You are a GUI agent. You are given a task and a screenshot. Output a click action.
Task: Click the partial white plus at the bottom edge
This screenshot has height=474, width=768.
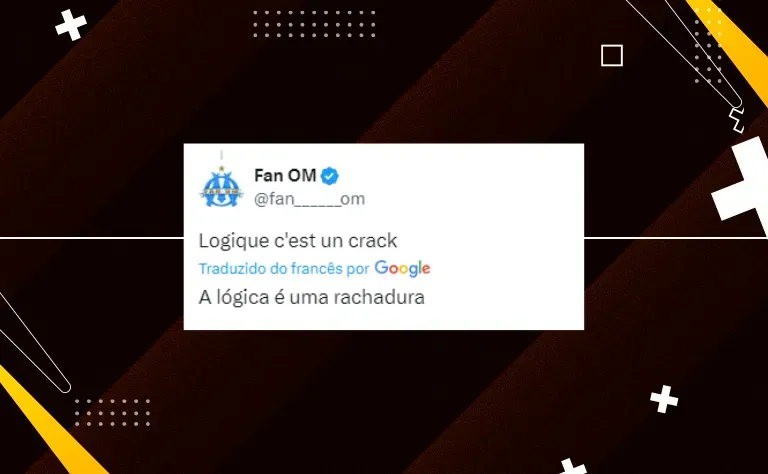pyautogui.click(x=571, y=466)
